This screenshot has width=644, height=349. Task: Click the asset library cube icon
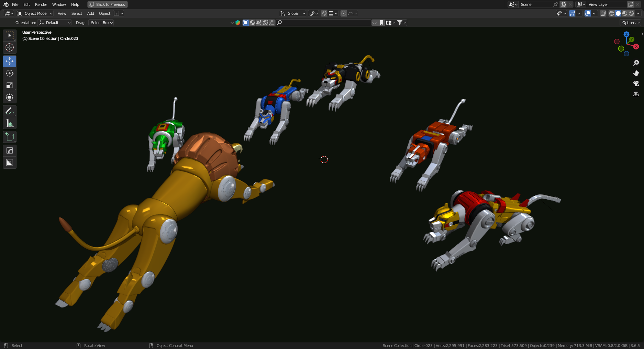pos(238,23)
